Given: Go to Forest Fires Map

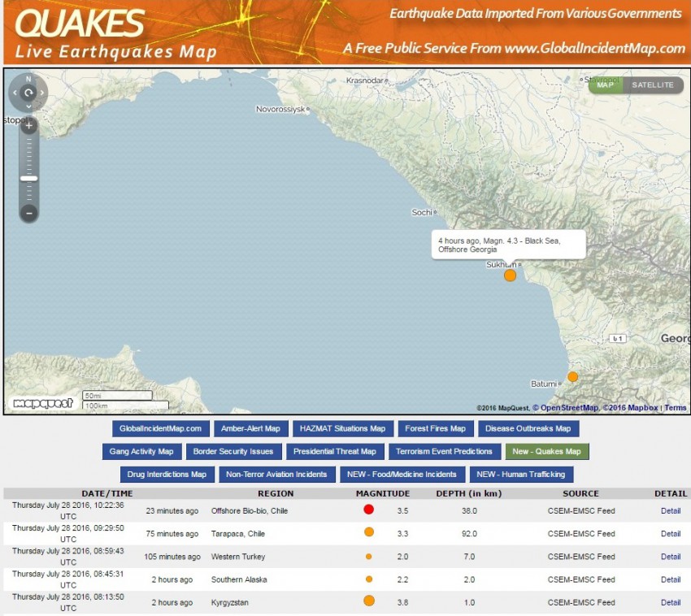Looking at the screenshot, I should (436, 428).
